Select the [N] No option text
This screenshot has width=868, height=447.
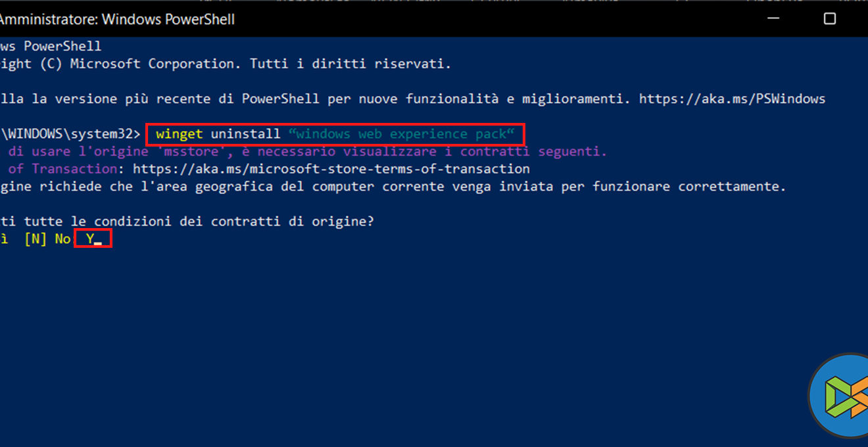pos(47,239)
